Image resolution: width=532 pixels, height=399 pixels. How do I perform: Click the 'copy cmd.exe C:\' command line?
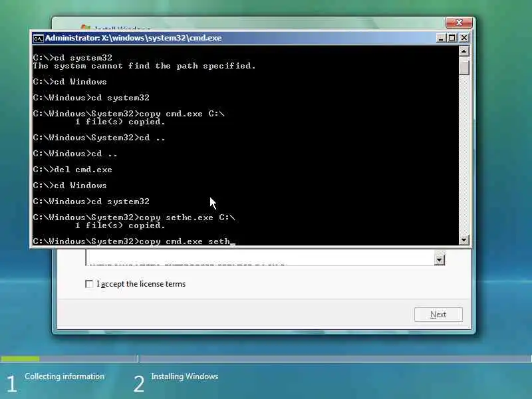[x=128, y=114]
